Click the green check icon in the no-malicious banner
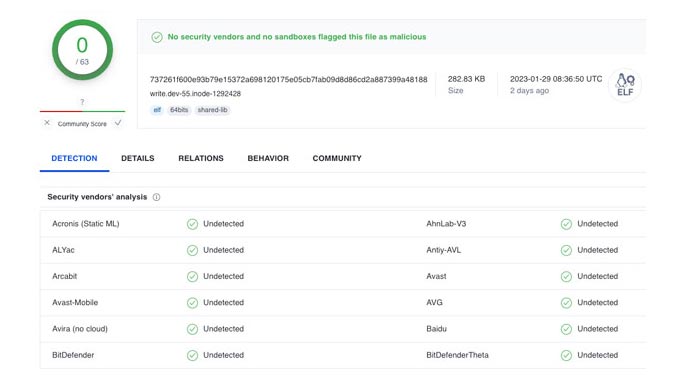Image resolution: width=680 pixels, height=380 pixels. click(x=157, y=37)
